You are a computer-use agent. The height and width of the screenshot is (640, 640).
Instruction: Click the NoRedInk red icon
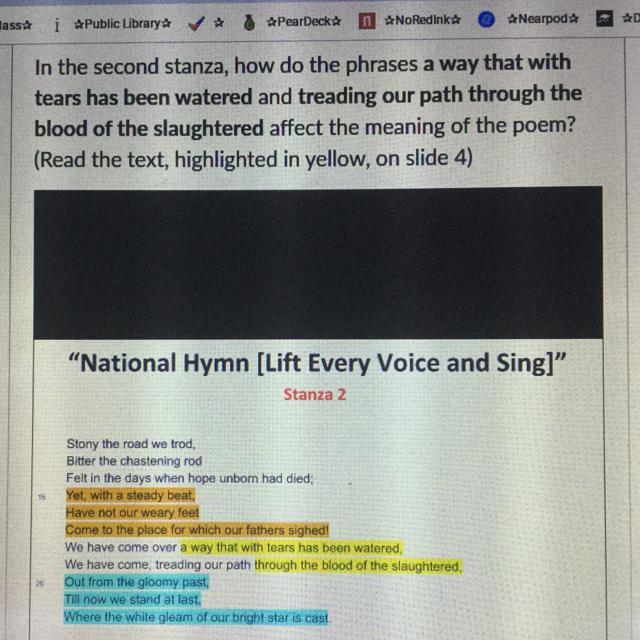tap(367, 20)
